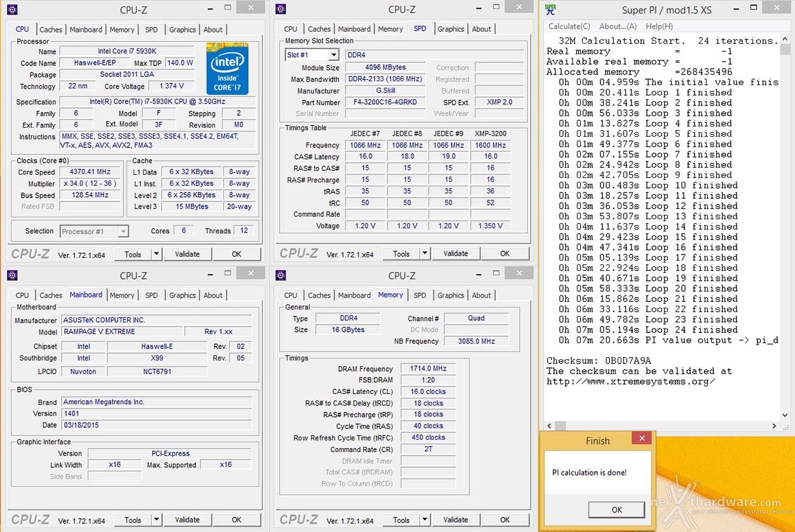The height and width of the screenshot is (532, 795).
Task: Close the Finish dialog with its X
Action: (x=642, y=438)
